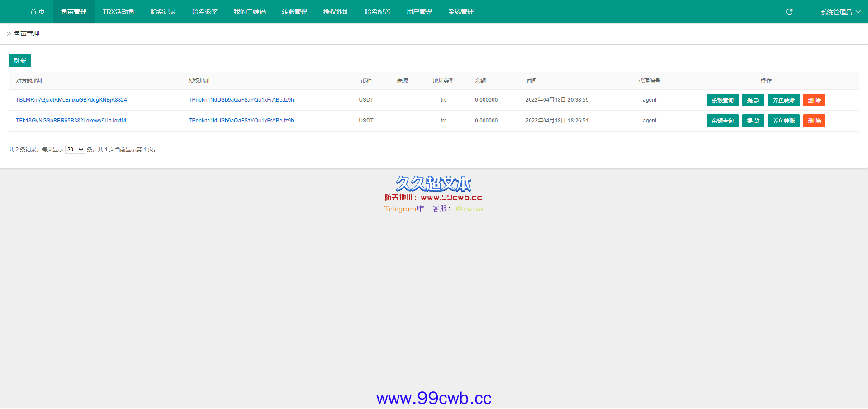Click the 币种 column header
Screen dimensions: 868x409
[366, 81]
